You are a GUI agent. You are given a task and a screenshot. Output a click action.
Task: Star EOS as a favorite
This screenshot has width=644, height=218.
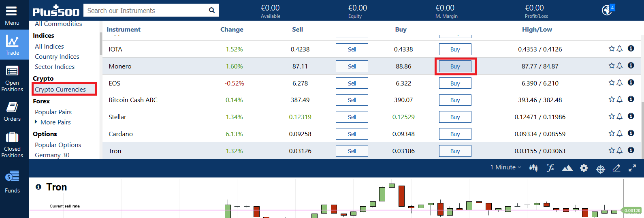click(612, 83)
